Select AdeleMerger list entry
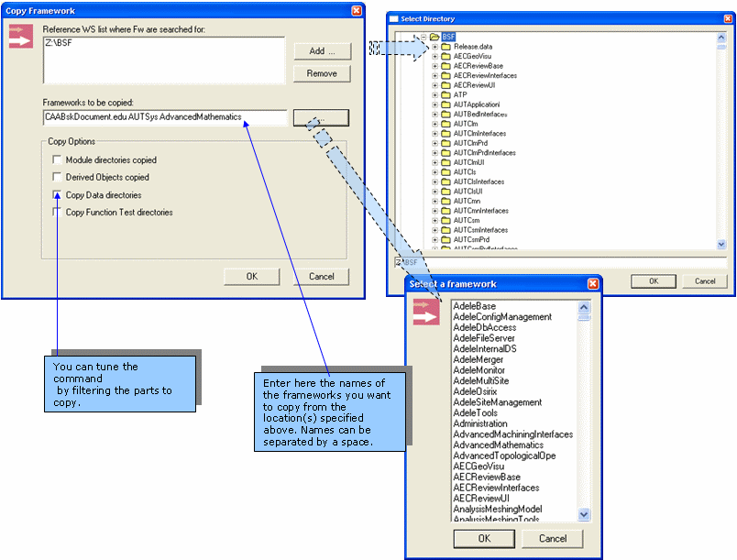 click(478, 359)
